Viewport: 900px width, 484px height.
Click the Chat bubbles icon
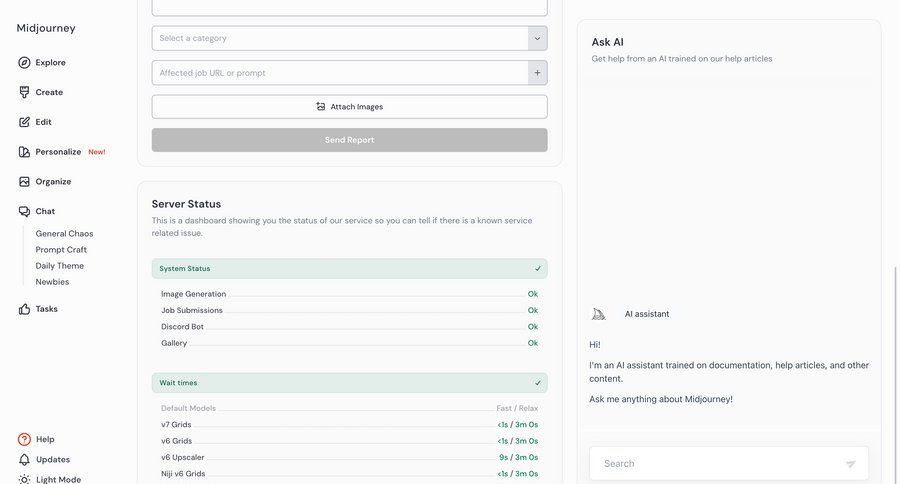click(24, 211)
